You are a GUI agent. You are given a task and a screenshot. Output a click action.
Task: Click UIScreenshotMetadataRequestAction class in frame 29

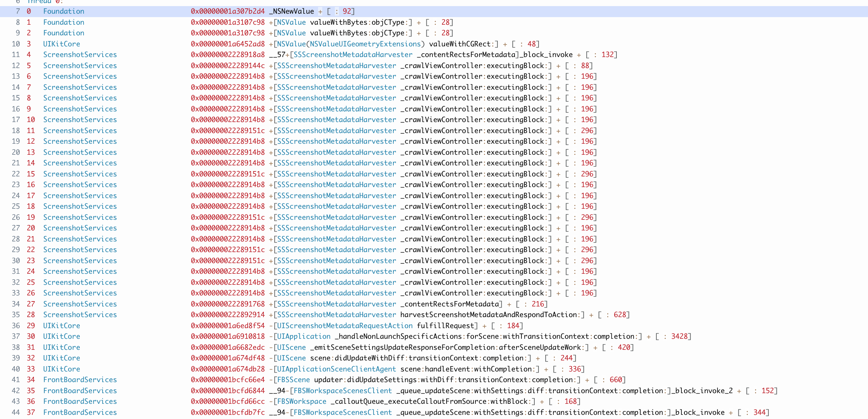click(x=345, y=326)
